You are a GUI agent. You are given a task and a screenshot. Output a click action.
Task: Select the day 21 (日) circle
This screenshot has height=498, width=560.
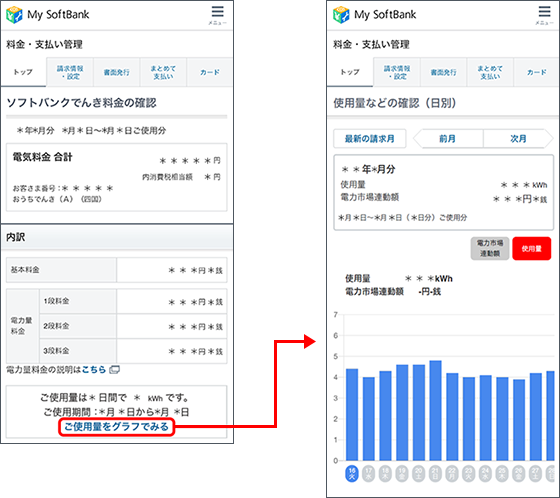click(x=435, y=474)
